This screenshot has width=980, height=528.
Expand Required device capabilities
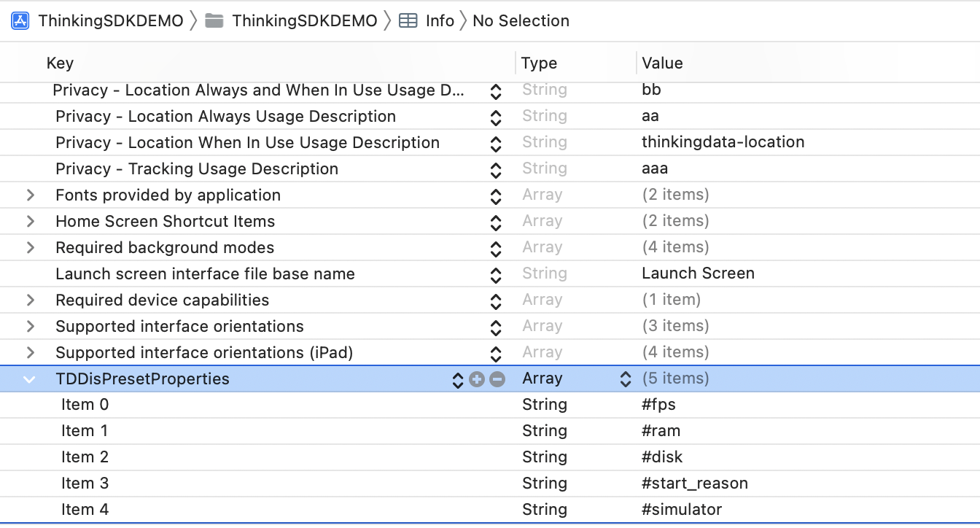pos(31,300)
